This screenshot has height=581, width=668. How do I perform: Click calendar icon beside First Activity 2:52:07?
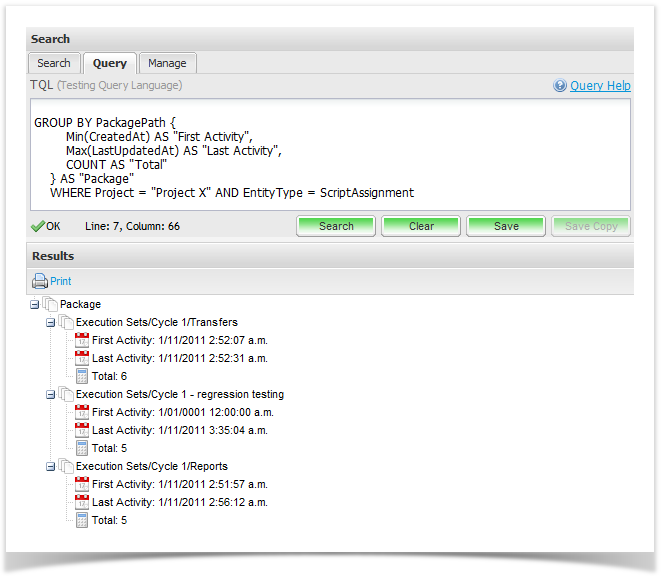(x=82, y=340)
